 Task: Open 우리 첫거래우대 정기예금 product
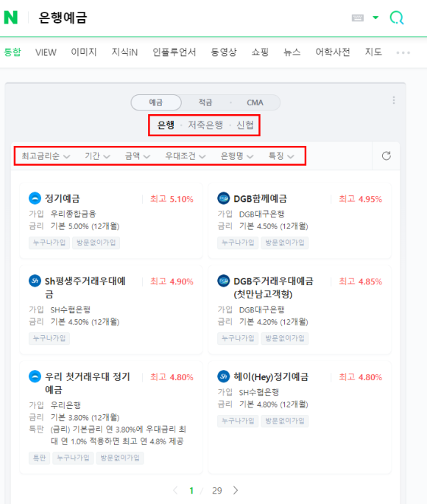(88, 383)
